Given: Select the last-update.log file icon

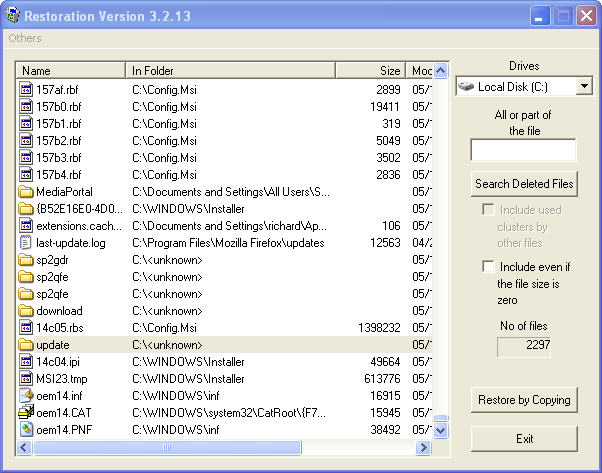Looking at the screenshot, I should tap(27, 242).
